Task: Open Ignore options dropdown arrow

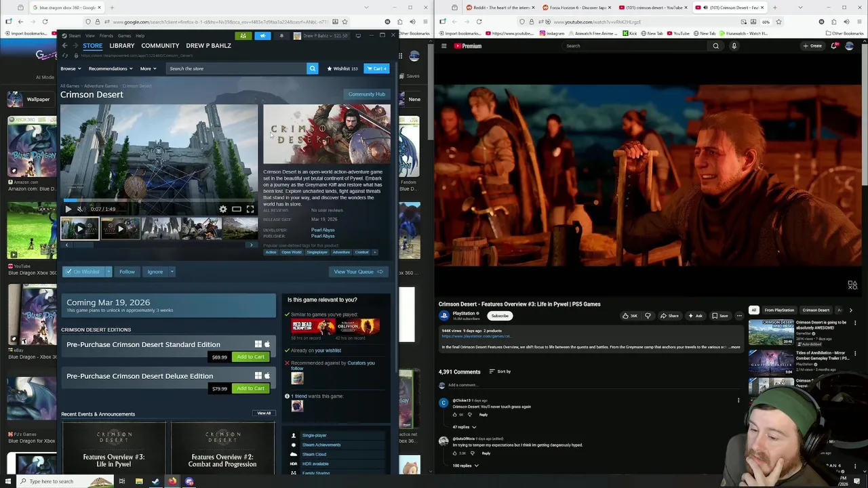Action: (x=172, y=272)
